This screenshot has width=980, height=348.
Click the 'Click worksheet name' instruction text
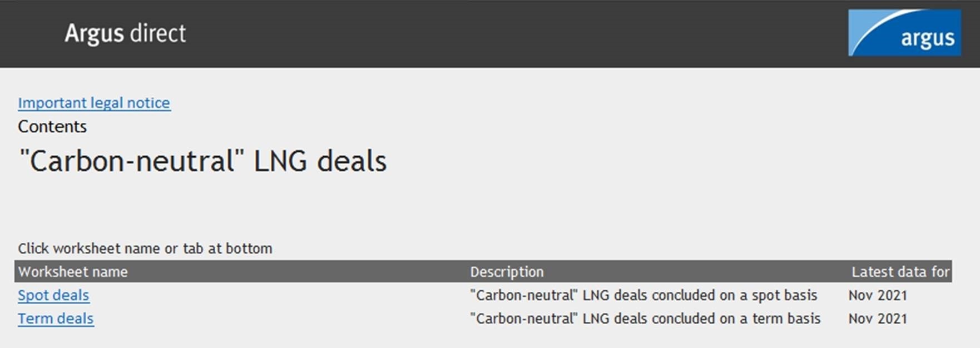click(145, 248)
